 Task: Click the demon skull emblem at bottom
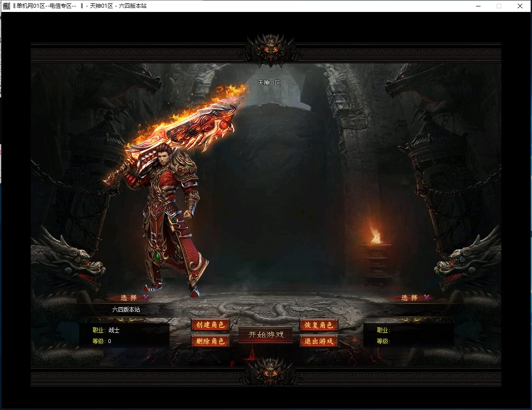pyautogui.click(x=271, y=372)
